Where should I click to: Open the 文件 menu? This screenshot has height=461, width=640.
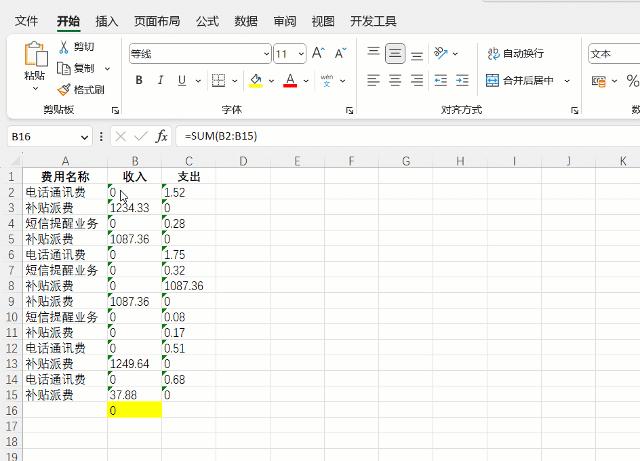coord(26,21)
